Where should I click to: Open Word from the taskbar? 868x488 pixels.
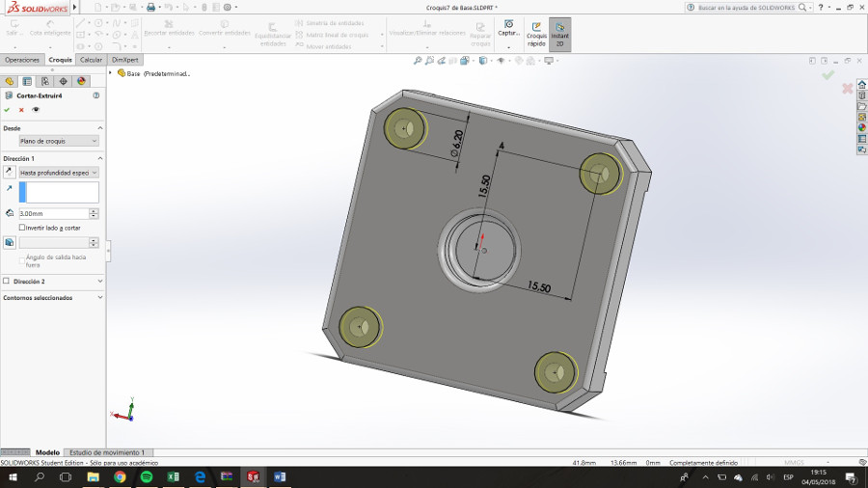(280, 477)
